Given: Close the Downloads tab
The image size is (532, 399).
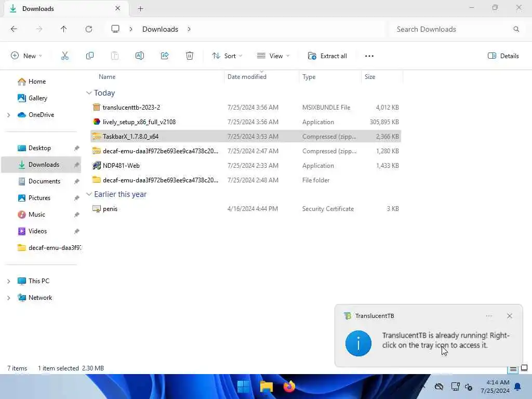Looking at the screenshot, I should 117,8.
